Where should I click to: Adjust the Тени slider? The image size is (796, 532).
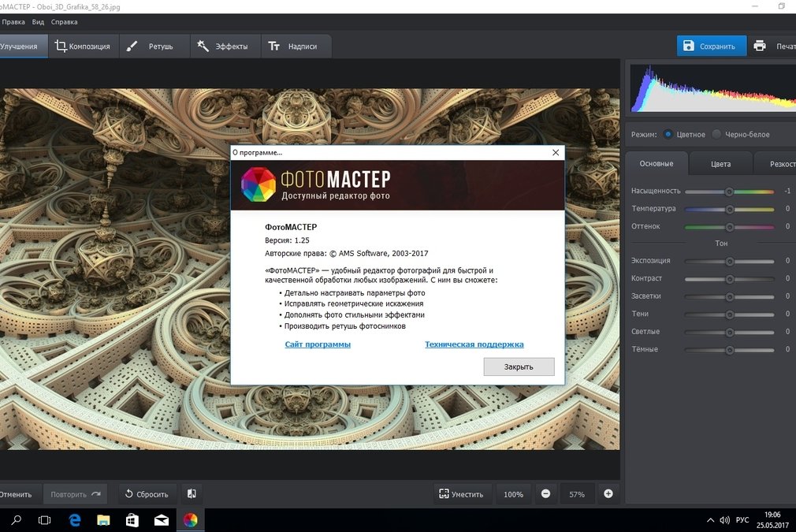(x=729, y=314)
